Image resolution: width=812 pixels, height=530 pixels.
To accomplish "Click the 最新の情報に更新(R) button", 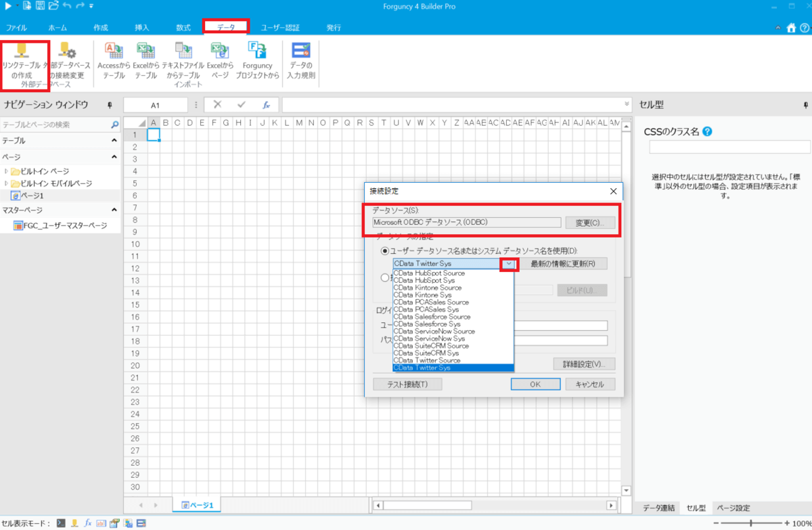I will click(x=563, y=264).
